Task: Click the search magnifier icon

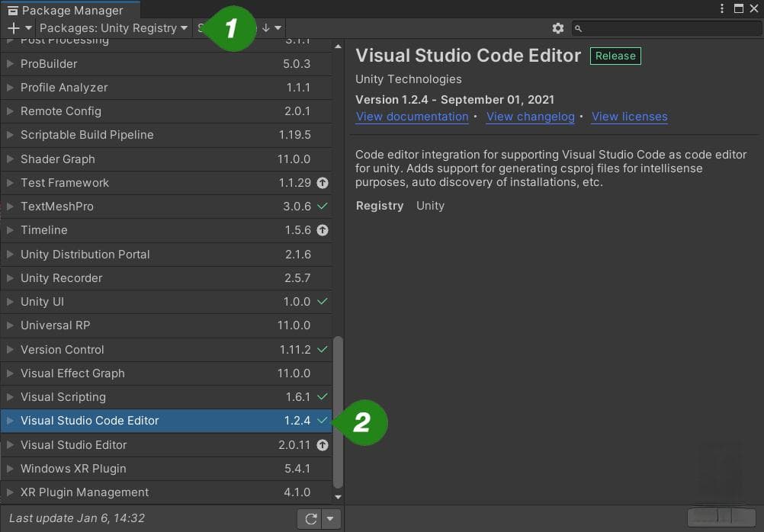Action: click(578, 29)
